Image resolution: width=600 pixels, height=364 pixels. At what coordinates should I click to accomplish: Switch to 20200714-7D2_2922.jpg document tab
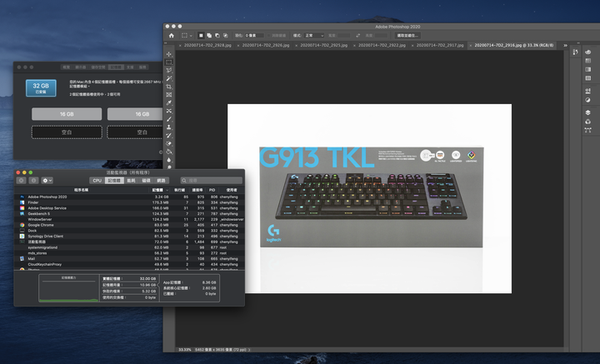pos(382,45)
